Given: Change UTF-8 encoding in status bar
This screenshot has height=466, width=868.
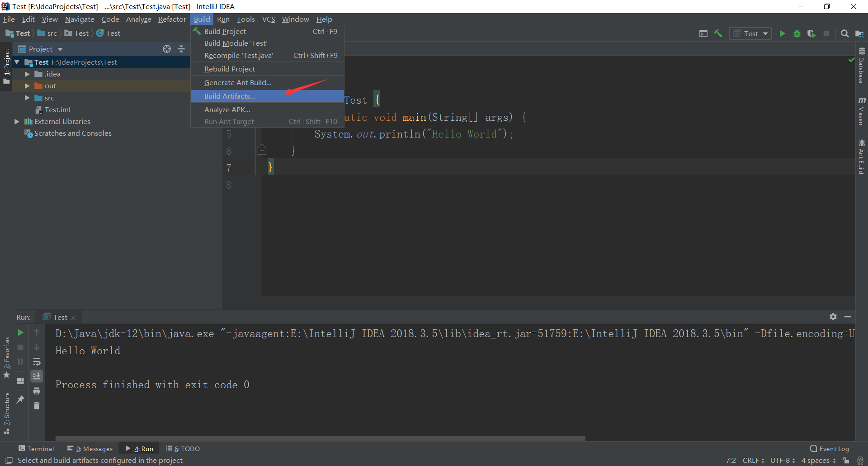Looking at the screenshot, I should (783, 460).
